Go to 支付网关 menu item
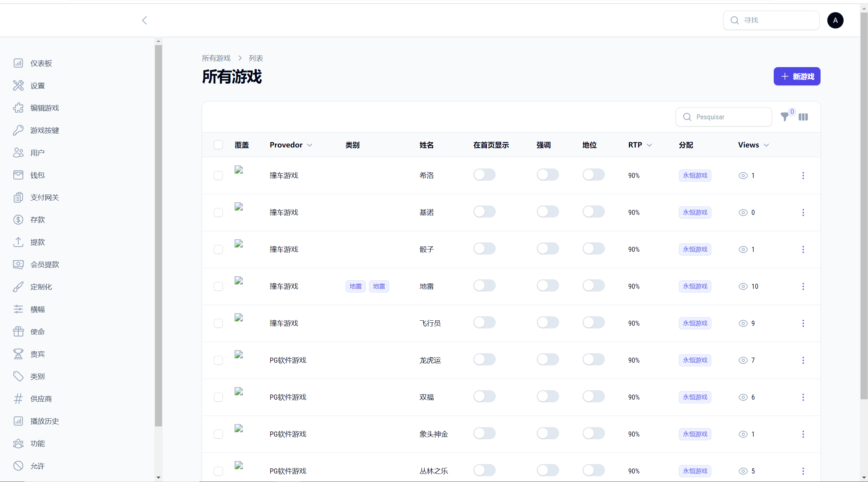The height and width of the screenshot is (482, 868). click(x=44, y=197)
